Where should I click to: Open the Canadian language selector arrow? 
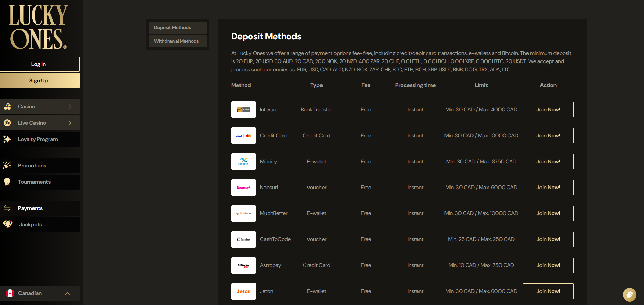click(x=67, y=293)
